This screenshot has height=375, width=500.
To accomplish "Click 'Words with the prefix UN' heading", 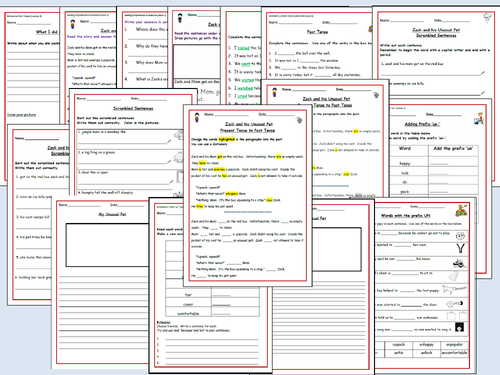I will pos(406,216).
